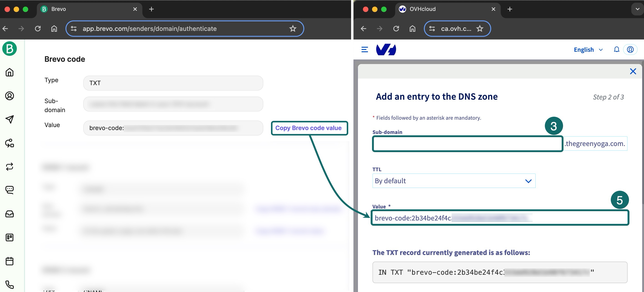Image resolution: width=644 pixels, height=292 pixels.
Task: Reload the Brevo page
Action: [38, 29]
